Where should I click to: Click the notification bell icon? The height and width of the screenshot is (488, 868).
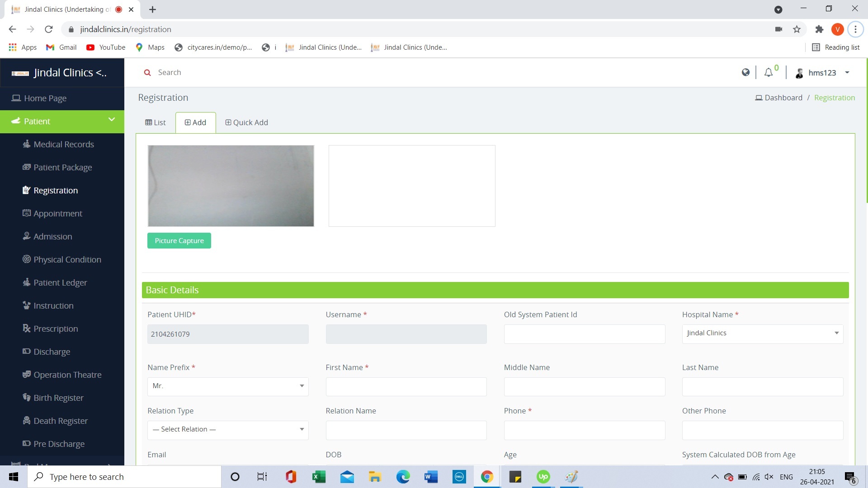(x=768, y=73)
